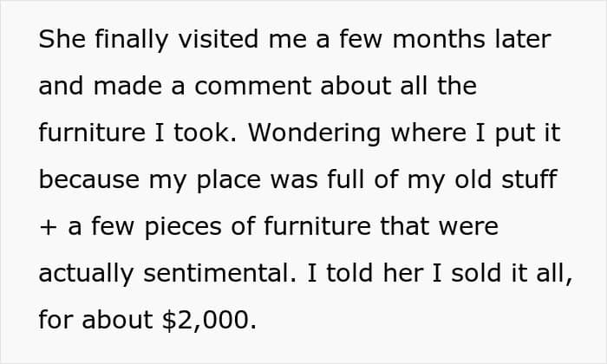Click the word "about" in the second line
The image size is (607, 364).
[356, 86]
